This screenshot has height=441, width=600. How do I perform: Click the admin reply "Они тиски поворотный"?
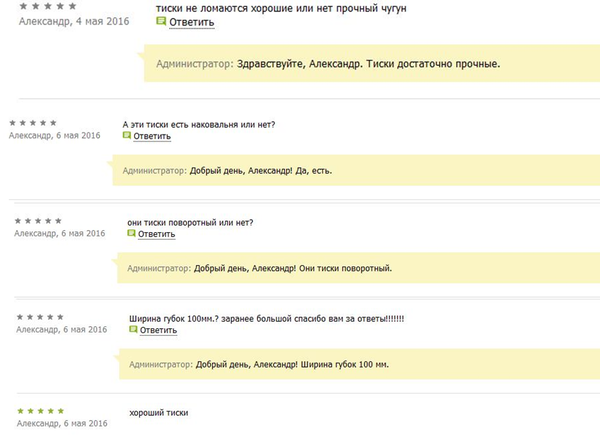(257, 269)
